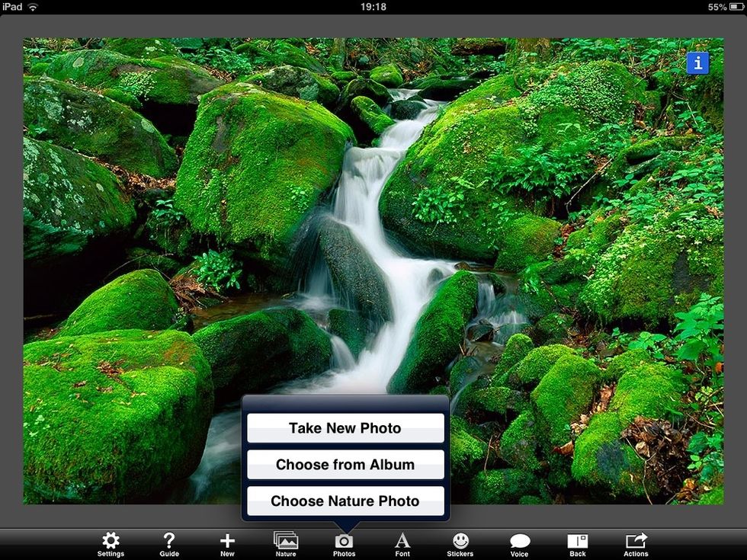Open the Nature photo gallery icon
Screen dimensions: 747x560
click(x=285, y=542)
